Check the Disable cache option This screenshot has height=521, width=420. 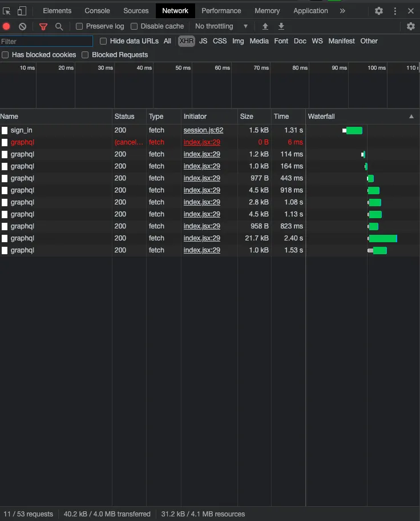134,26
